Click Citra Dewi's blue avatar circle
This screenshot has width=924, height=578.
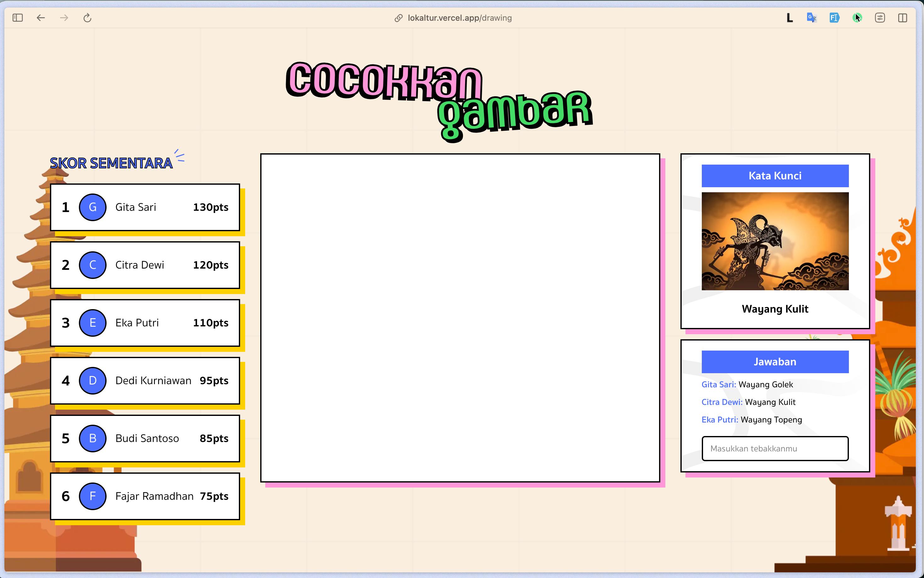[92, 265]
